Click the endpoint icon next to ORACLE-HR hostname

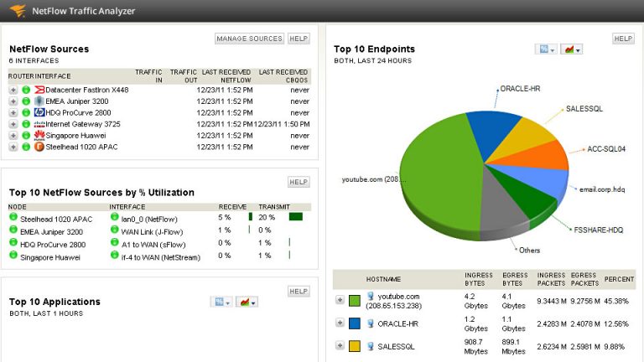pyautogui.click(x=371, y=323)
